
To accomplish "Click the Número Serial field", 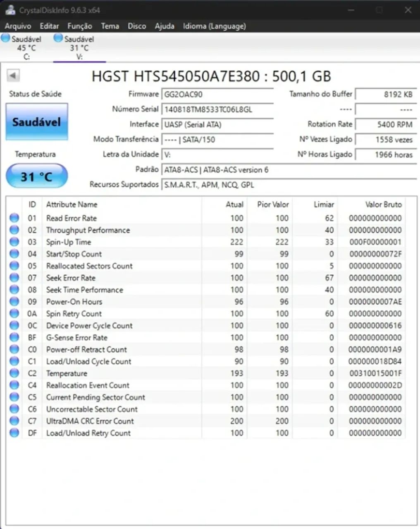I will coord(217,110).
